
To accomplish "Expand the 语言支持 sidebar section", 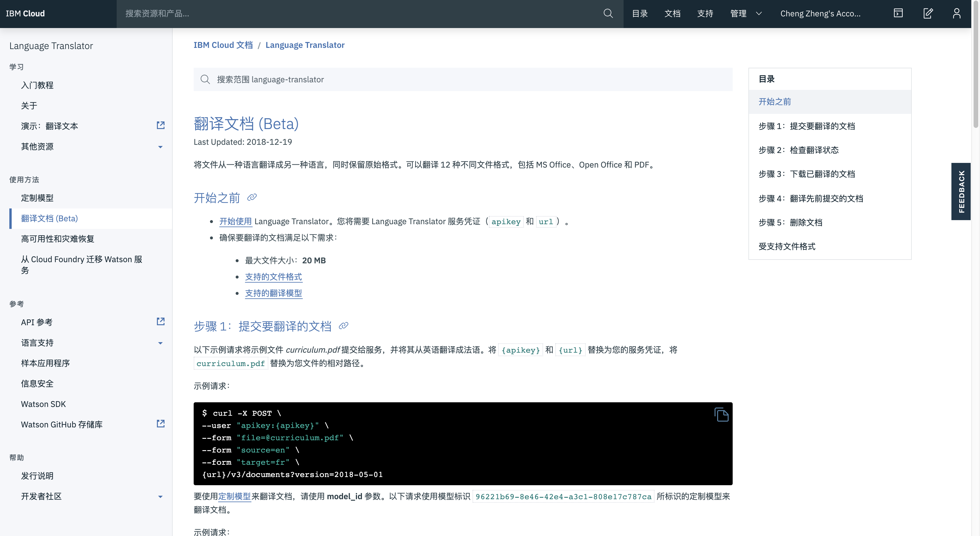I will [x=160, y=343].
